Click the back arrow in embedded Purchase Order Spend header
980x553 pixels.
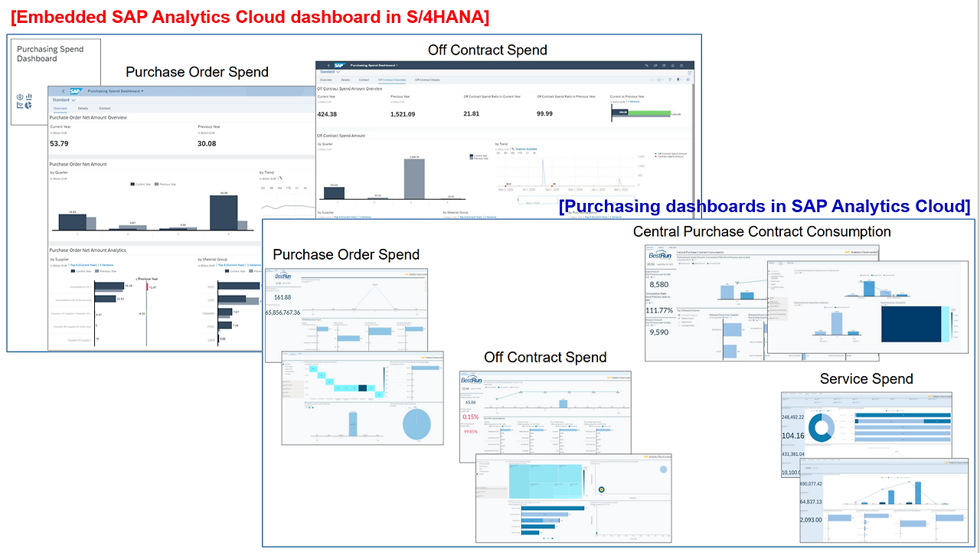point(63,90)
